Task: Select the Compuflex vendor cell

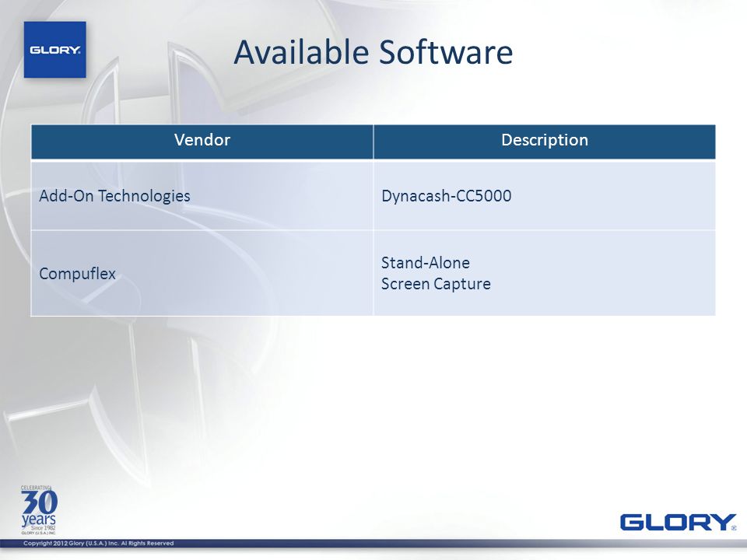Action: coord(202,273)
